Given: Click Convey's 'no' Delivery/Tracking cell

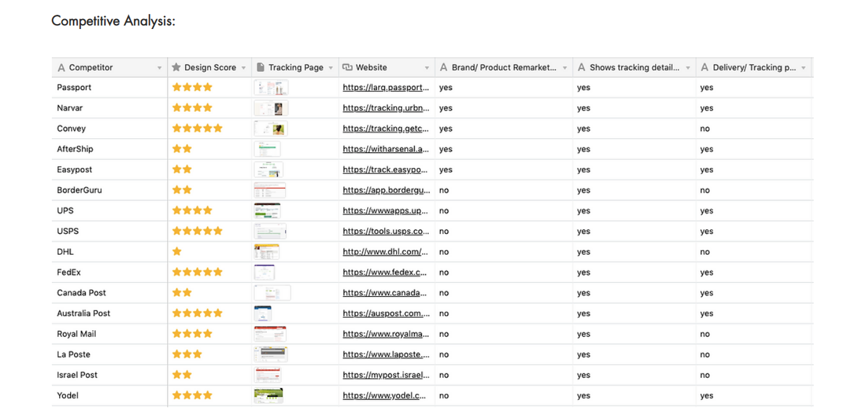Looking at the screenshot, I should [x=754, y=128].
